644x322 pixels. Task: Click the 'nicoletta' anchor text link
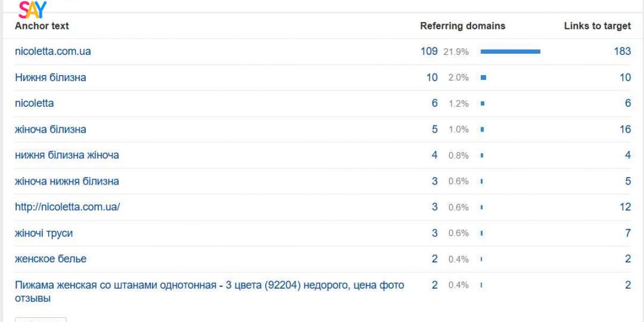click(34, 103)
